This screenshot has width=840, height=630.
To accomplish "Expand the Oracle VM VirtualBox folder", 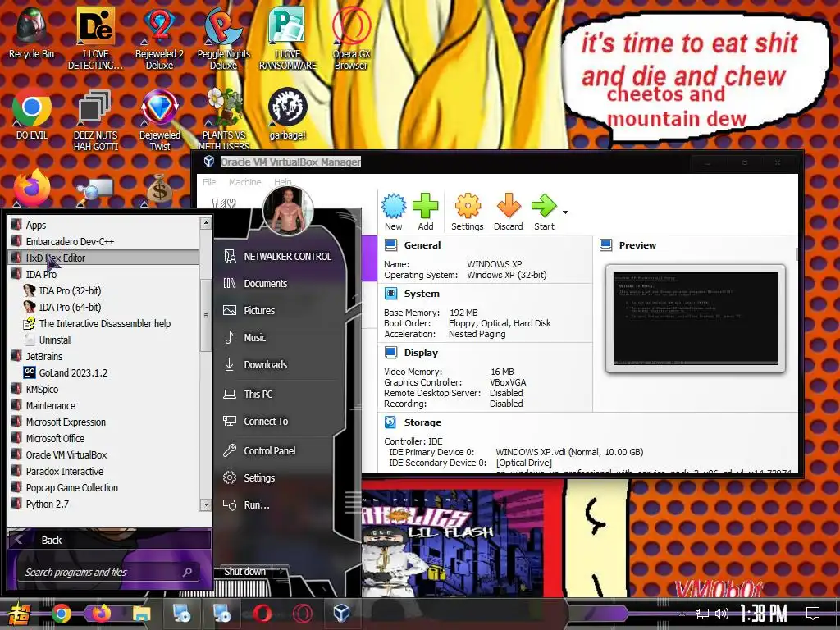I will (x=104, y=454).
